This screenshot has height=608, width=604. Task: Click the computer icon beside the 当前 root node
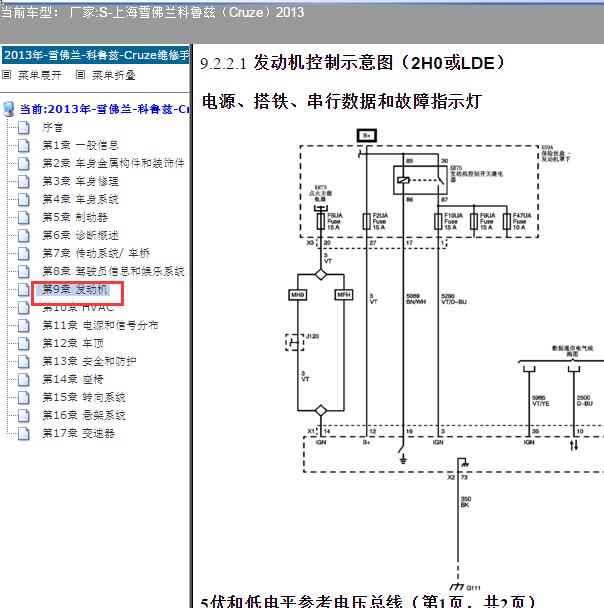click(x=9, y=109)
